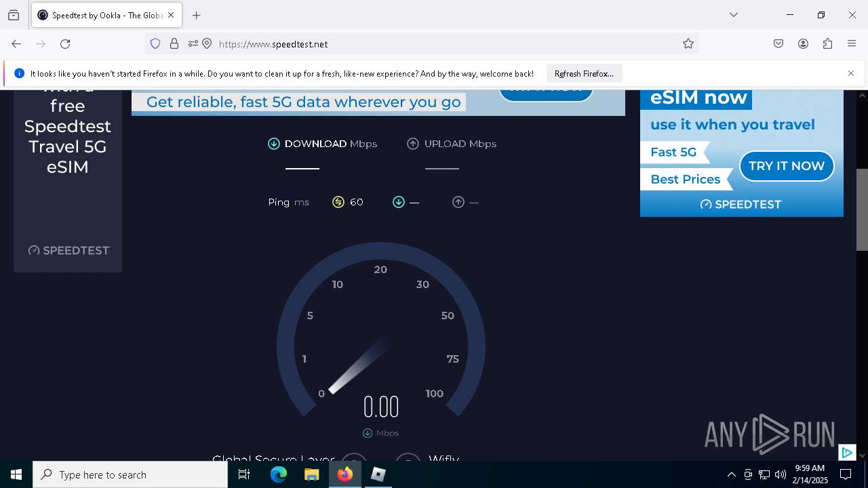Click the page vertical scrollbar thumb
Screen dimensions: 868x488
(x=862, y=209)
